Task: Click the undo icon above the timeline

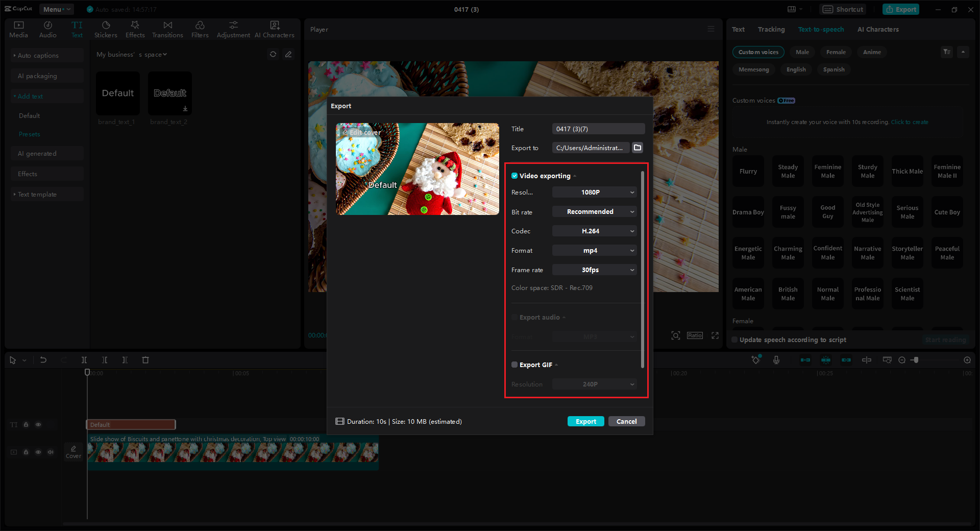Action: click(43, 360)
